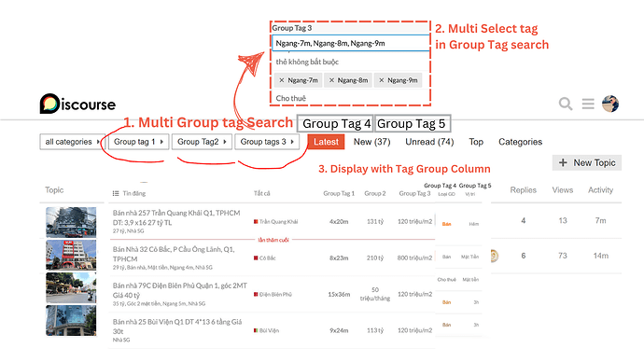Viewport: 644px width, 362px height.
Task: Switch to the New (37) tab
Action: [x=371, y=142]
